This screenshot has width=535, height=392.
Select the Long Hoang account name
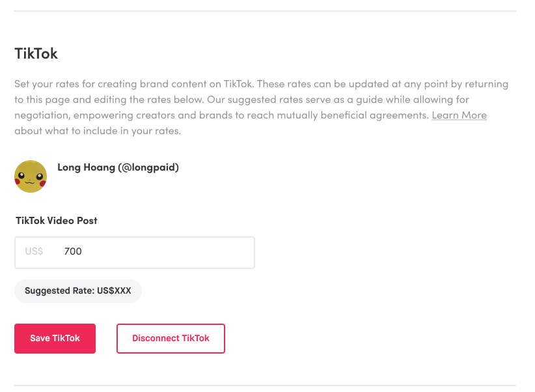(86, 167)
